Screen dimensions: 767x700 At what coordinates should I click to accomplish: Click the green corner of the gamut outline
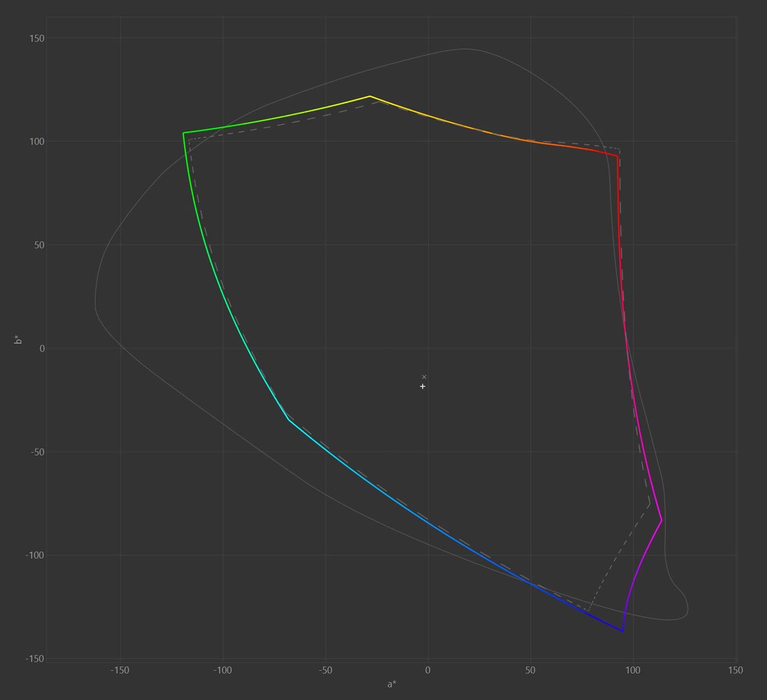[x=183, y=133]
